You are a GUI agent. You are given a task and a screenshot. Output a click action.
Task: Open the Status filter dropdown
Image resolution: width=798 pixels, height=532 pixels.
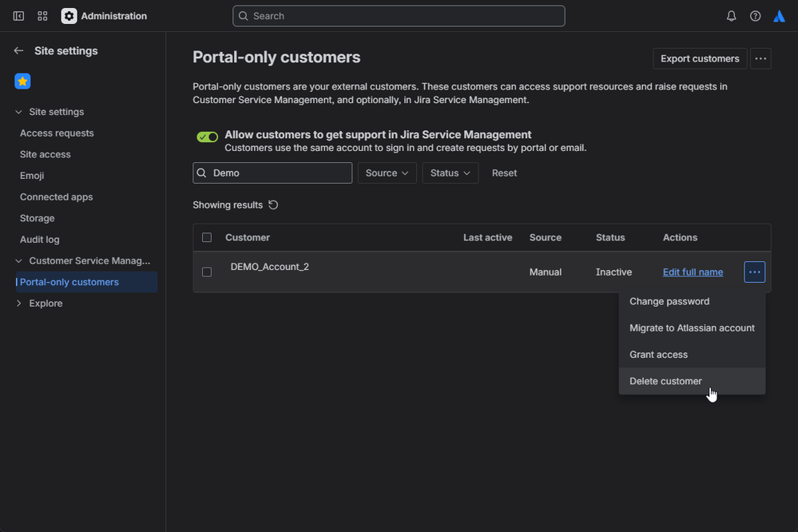[450, 173]
